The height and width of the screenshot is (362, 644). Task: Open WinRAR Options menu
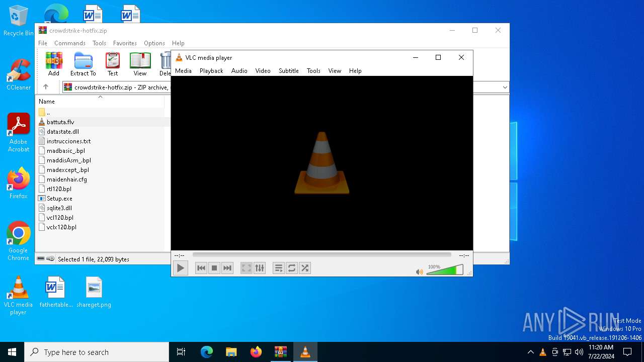154,43
